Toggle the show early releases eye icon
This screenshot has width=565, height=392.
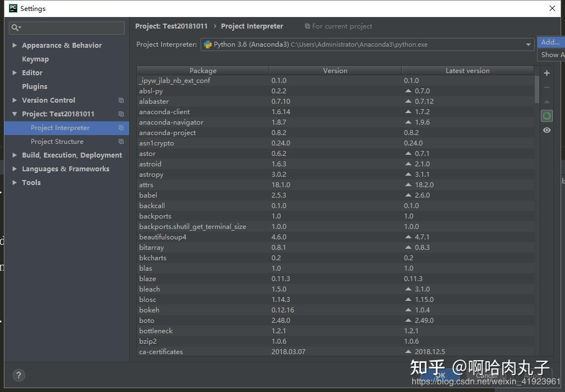pos(547,130)
